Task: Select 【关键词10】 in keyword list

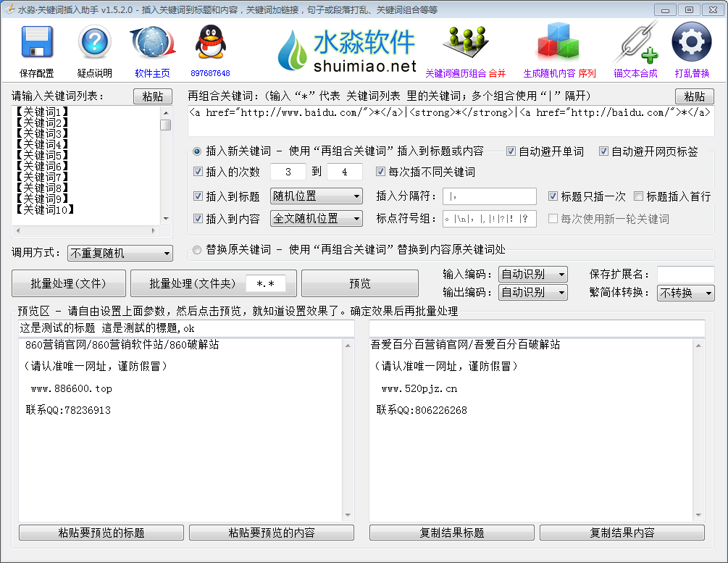Action: (x=45, y=209)
